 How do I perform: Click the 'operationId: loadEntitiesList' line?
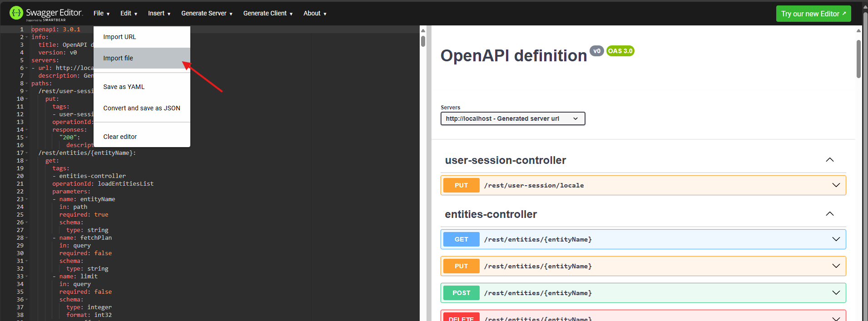(103, 184)
